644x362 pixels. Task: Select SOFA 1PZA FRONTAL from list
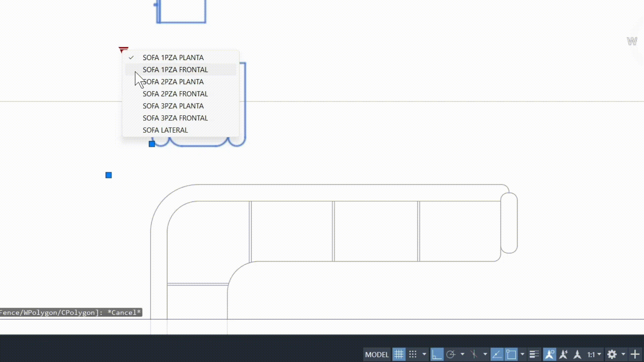coord(175,70)
